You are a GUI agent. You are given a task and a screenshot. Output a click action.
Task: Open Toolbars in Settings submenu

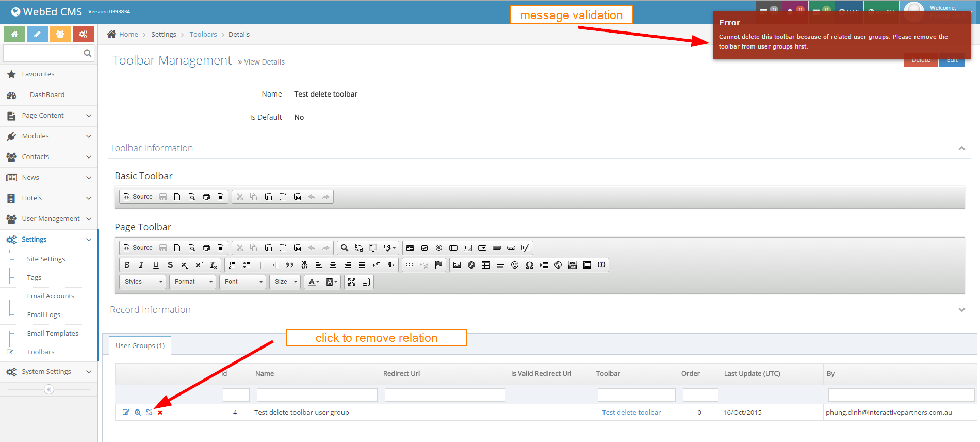(41, 352)
